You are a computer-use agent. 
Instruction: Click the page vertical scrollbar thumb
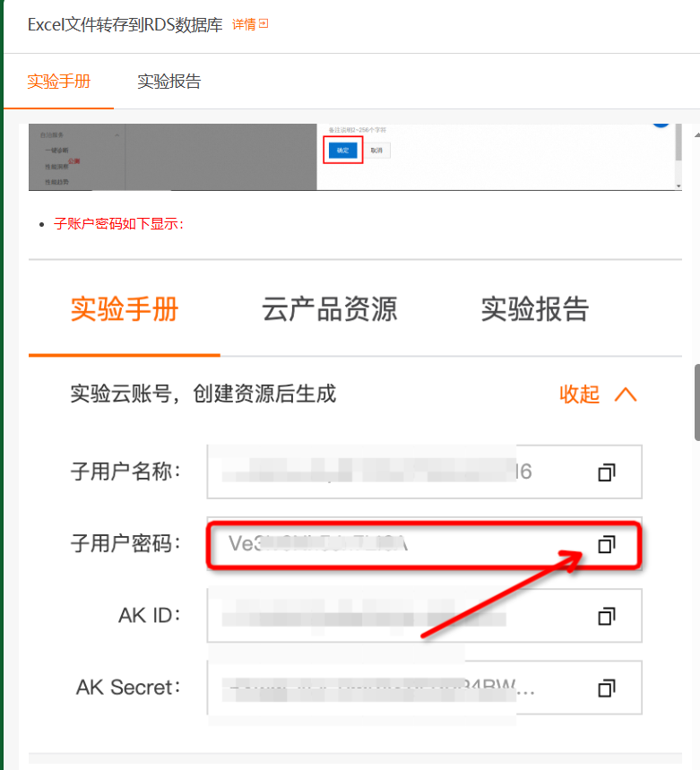click(x=697, y=402)
